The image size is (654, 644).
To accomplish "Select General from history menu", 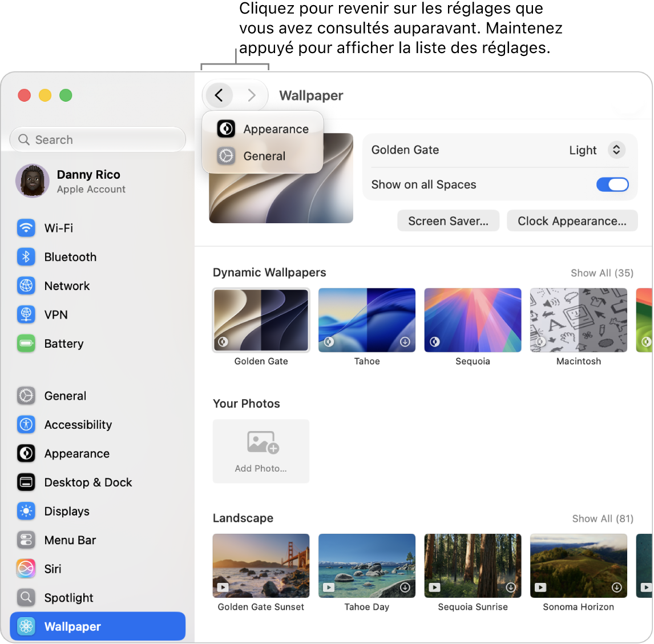I will 263,156.
